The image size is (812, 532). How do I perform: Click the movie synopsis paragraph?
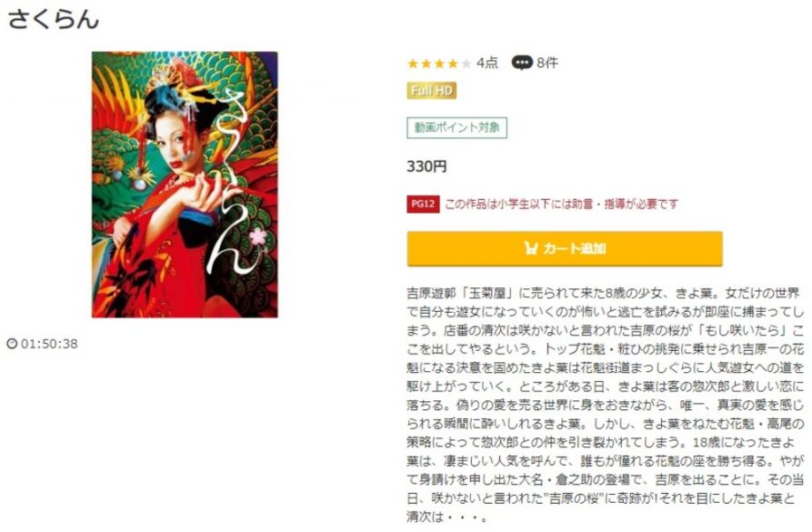(605, 405)
